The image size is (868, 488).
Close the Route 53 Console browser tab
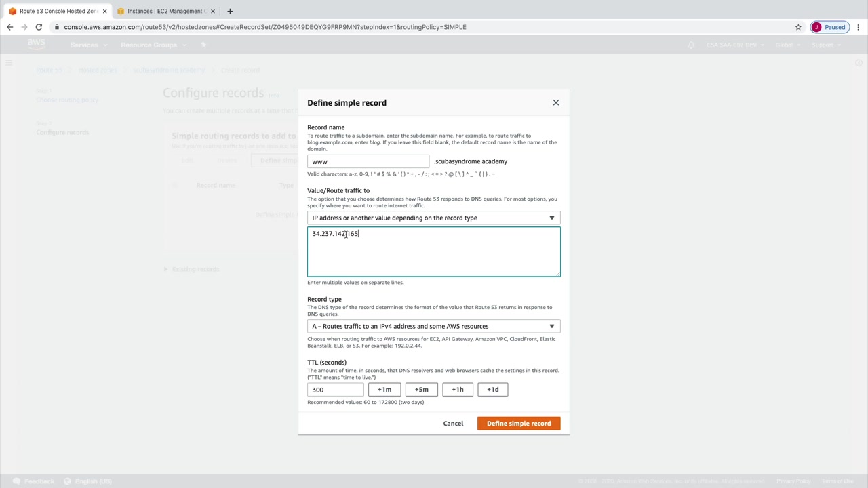pos(104,11)
